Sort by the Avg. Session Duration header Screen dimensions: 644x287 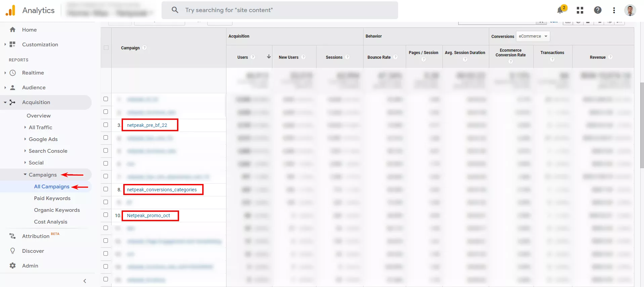pyautogui.click(x=465, y=53)
